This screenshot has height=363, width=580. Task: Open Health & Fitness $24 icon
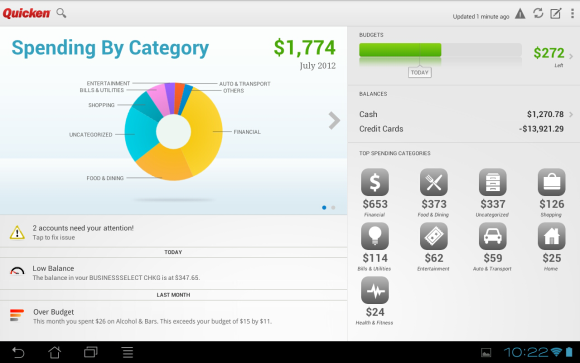coord(375,290)
